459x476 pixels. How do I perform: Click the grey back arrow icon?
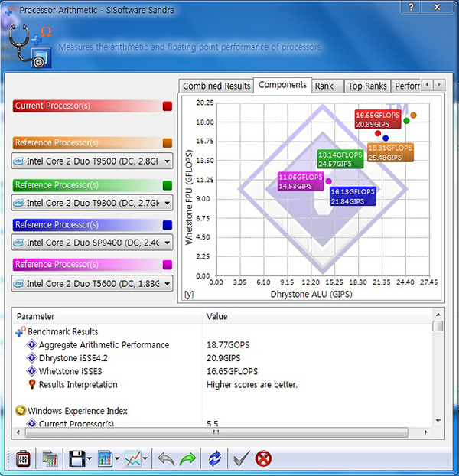pyautogui.click(x=166, y=458)
